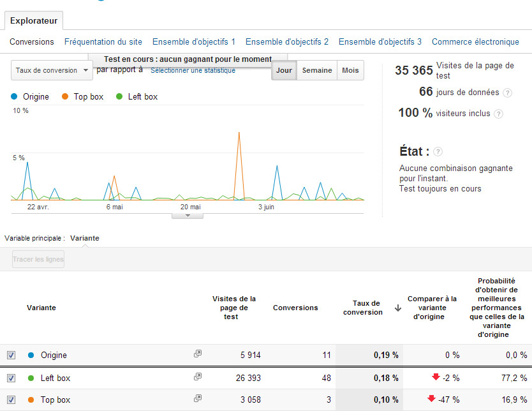Switch to Conversions sub-tab
Viewport: 532px width, 411px height.
(x=31, y=41)
